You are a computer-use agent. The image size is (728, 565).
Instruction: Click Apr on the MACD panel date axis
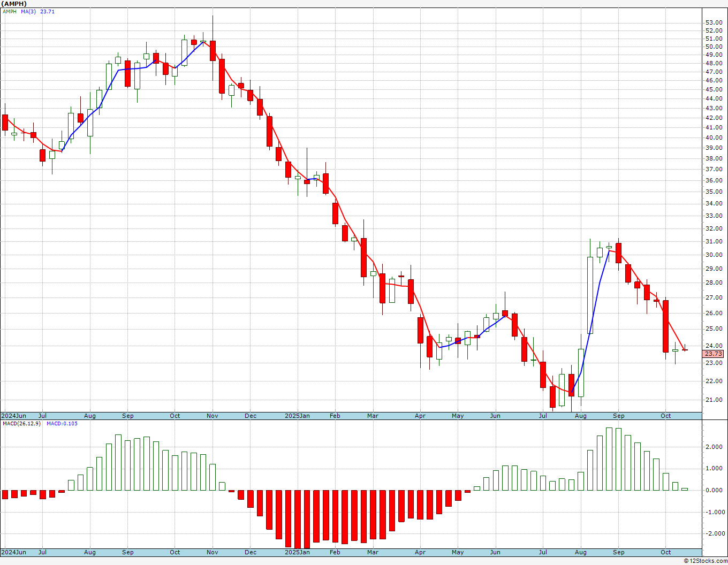[420, 552]
